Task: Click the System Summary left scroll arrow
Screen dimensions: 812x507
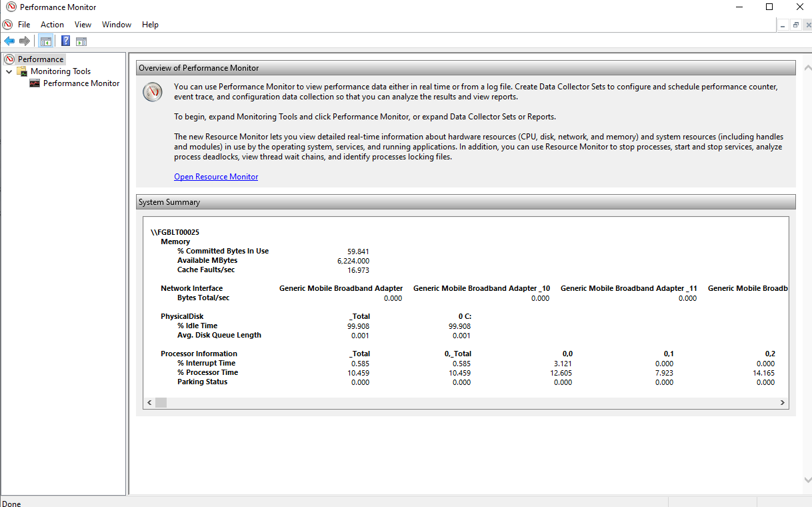Action: (x=149, y=403)
